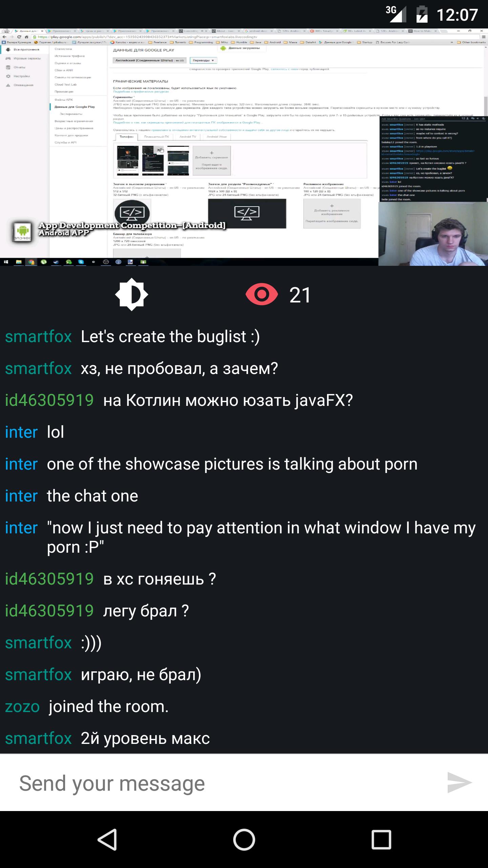Tap the Send your message field
Viewport: 488px width, 868px height.
[x=224, y=783]
